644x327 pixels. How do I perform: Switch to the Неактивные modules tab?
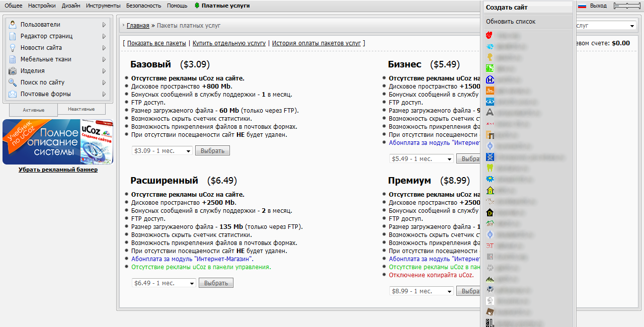tap(82, 109)
